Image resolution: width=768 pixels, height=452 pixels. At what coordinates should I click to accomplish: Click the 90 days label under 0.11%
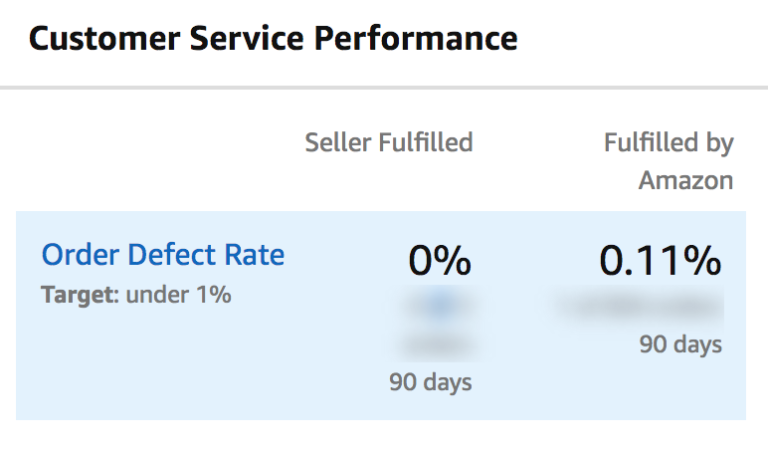click(680, 345)
